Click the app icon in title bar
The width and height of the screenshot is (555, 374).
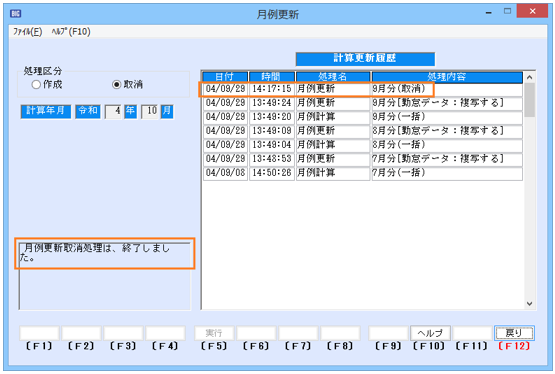[16, 13]
